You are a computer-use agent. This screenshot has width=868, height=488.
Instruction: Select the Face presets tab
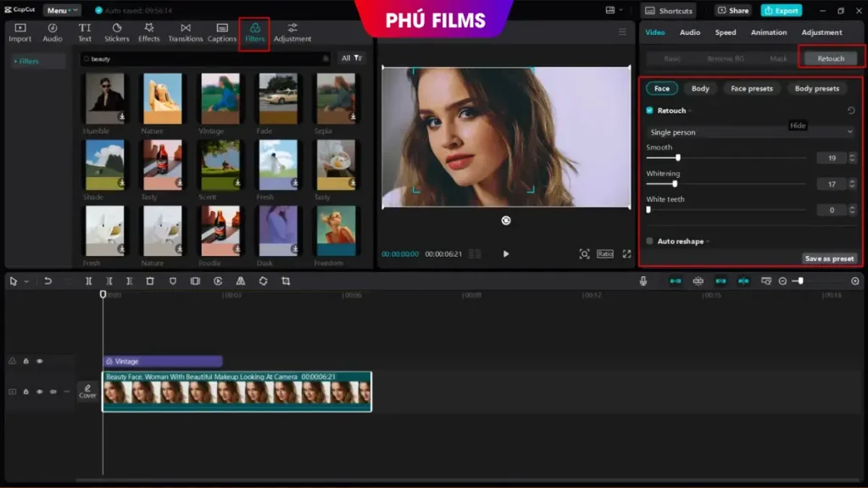(751, 88)
